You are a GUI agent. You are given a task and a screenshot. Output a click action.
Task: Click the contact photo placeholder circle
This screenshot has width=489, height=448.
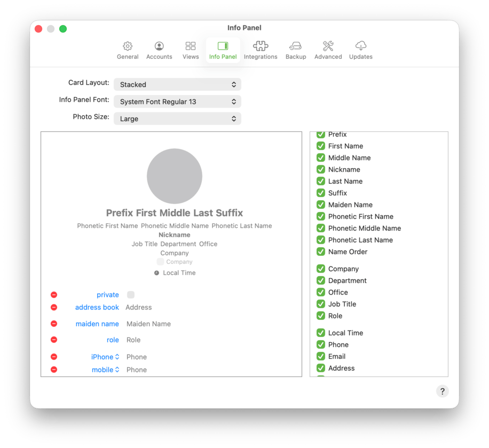click(x=175, y=176)
